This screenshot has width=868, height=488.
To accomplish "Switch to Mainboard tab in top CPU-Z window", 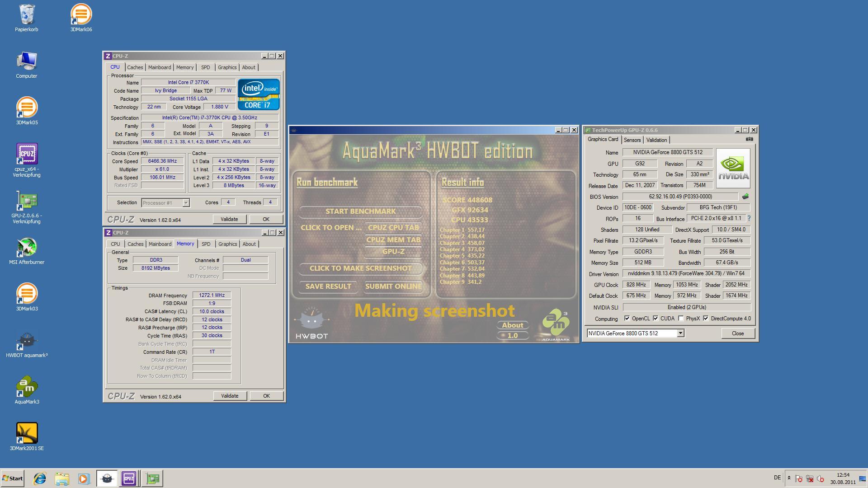I will click(x=160, y=67).
